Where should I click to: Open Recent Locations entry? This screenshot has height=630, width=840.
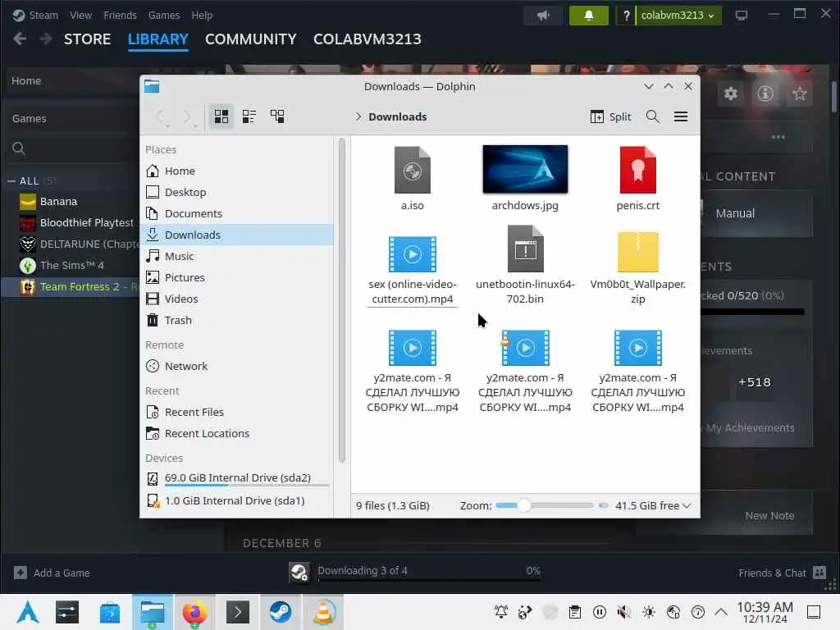click(x=237, y=434)
